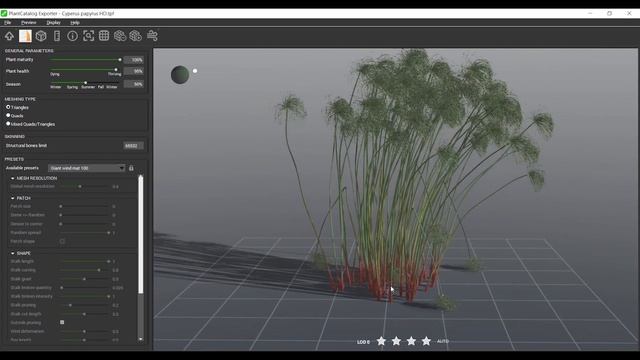
Task: Click the Plant health percentage field
Action: point(134,71)
